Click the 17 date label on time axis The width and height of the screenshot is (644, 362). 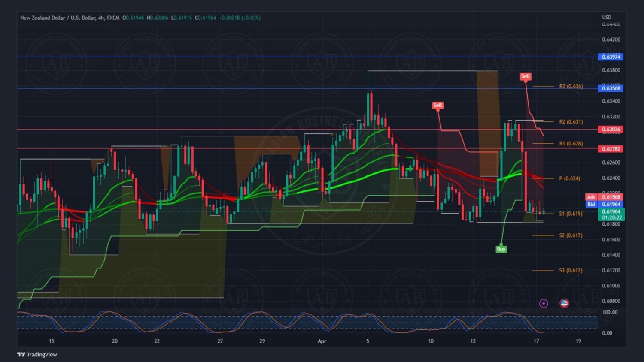(x=536, y=341)
